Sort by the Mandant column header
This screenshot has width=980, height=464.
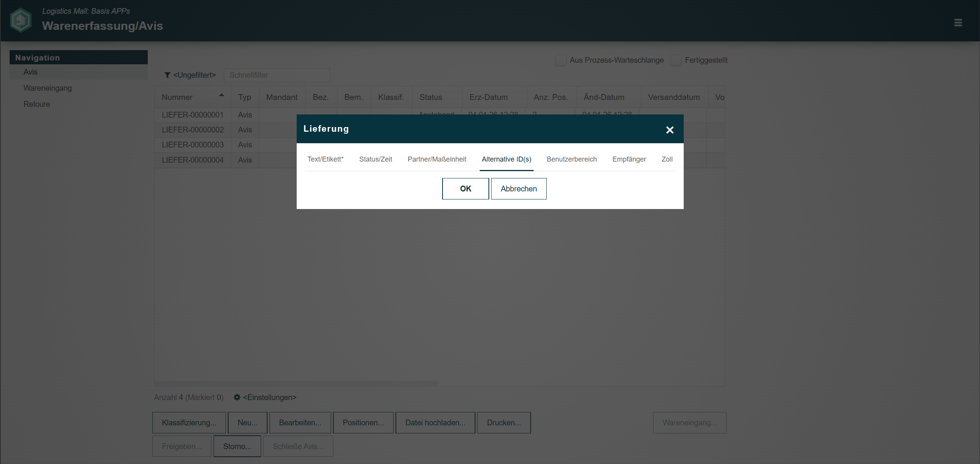tap(282, 97)
